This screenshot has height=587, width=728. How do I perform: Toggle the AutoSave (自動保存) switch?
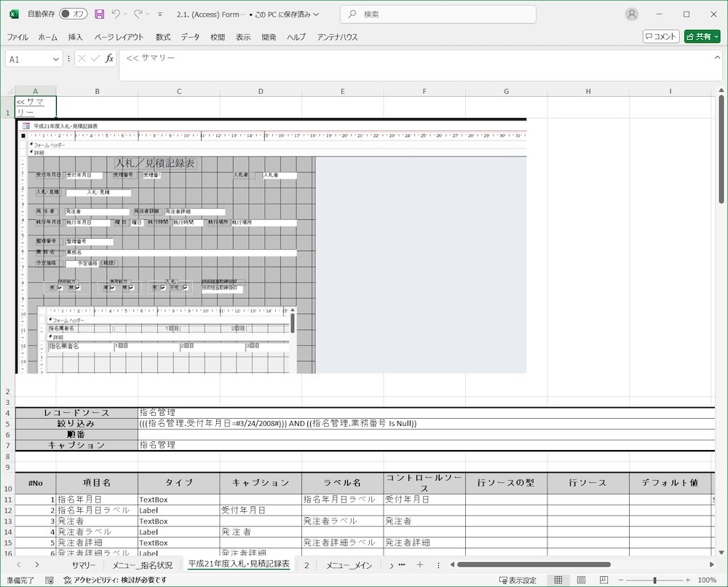point(73,14)
